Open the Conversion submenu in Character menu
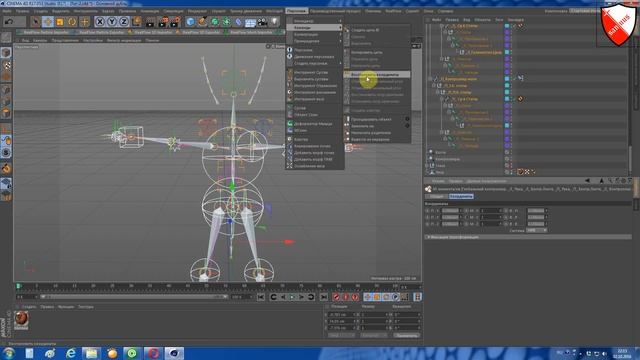Viewport: 640px width, 360px height. coord(314,34)
